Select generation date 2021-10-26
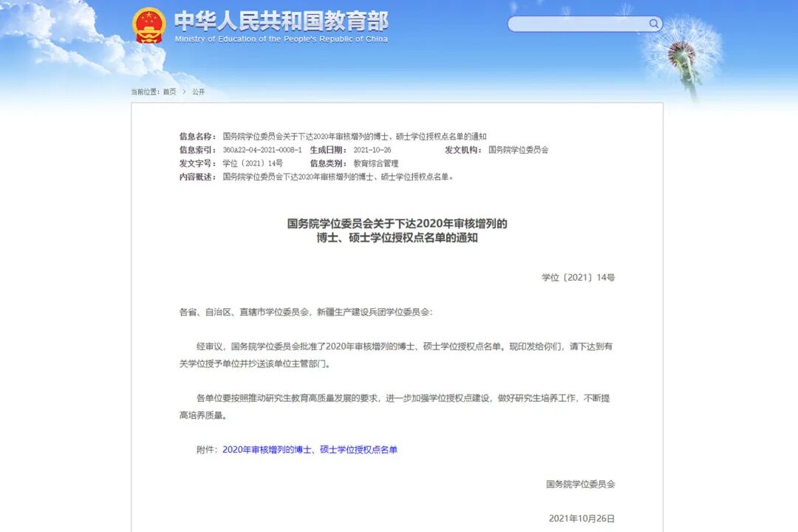 [x=372, y=150]
